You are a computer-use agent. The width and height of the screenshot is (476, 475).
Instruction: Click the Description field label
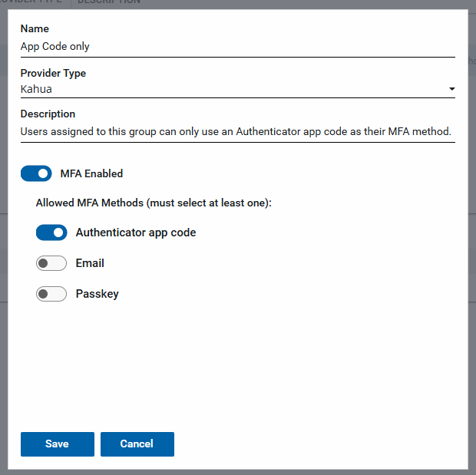(x=48, y=114)
